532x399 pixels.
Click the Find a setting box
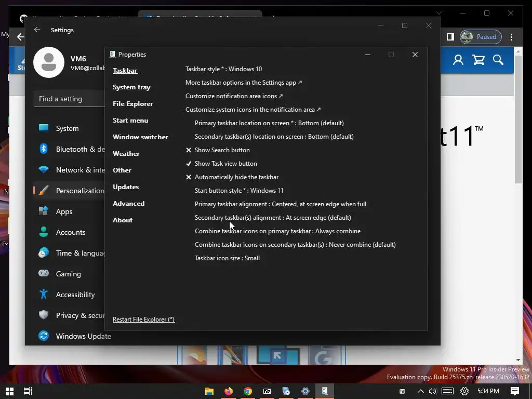[70, 99]
